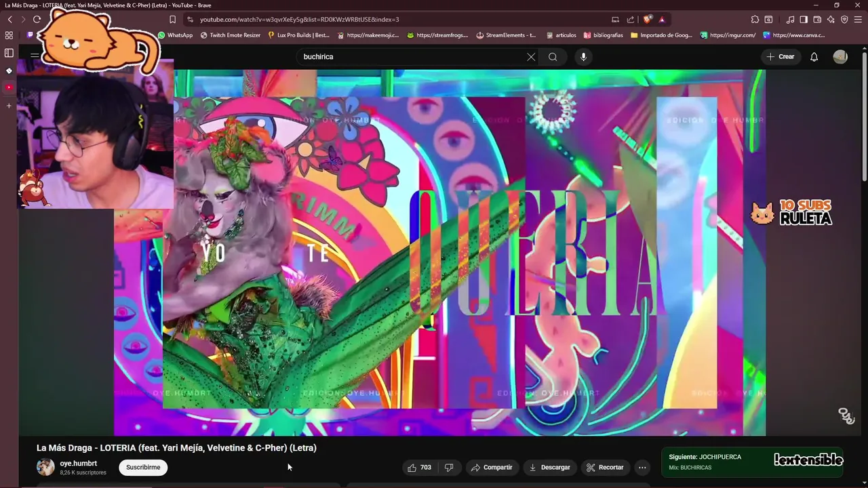
Task: Open the imgur.com bookmark
Action: point(728,35)
